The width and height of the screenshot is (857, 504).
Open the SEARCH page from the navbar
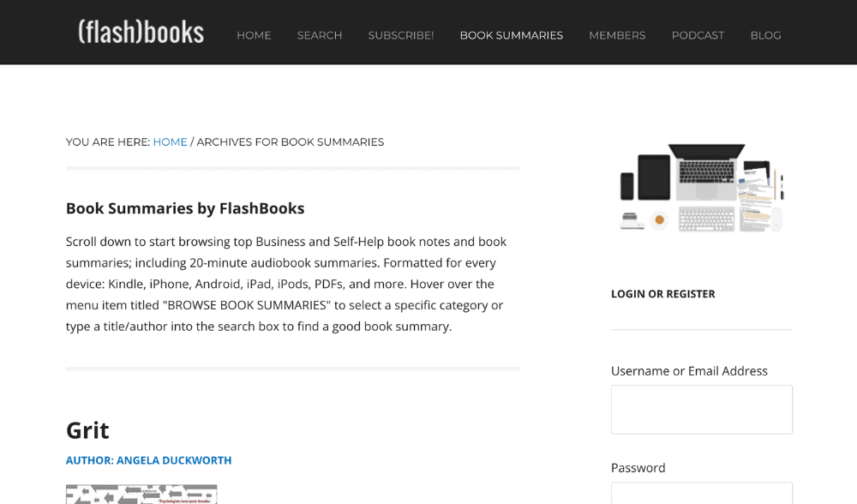tap(320, 35)
